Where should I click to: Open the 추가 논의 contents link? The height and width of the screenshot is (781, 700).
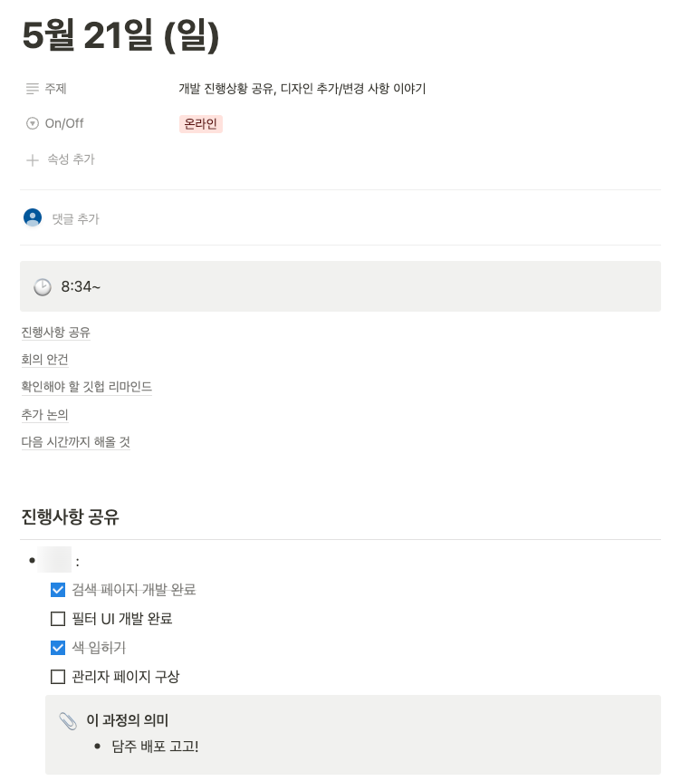[x=44, y=415]
